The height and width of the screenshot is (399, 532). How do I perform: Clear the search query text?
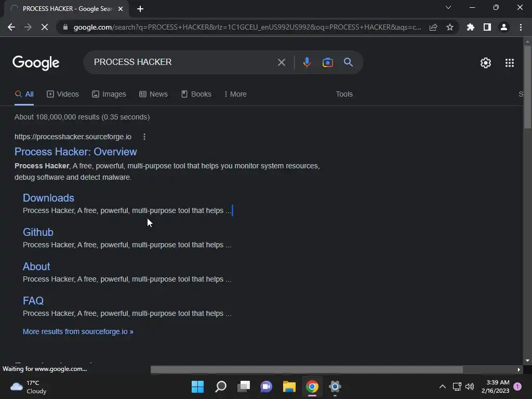(281, 62)
